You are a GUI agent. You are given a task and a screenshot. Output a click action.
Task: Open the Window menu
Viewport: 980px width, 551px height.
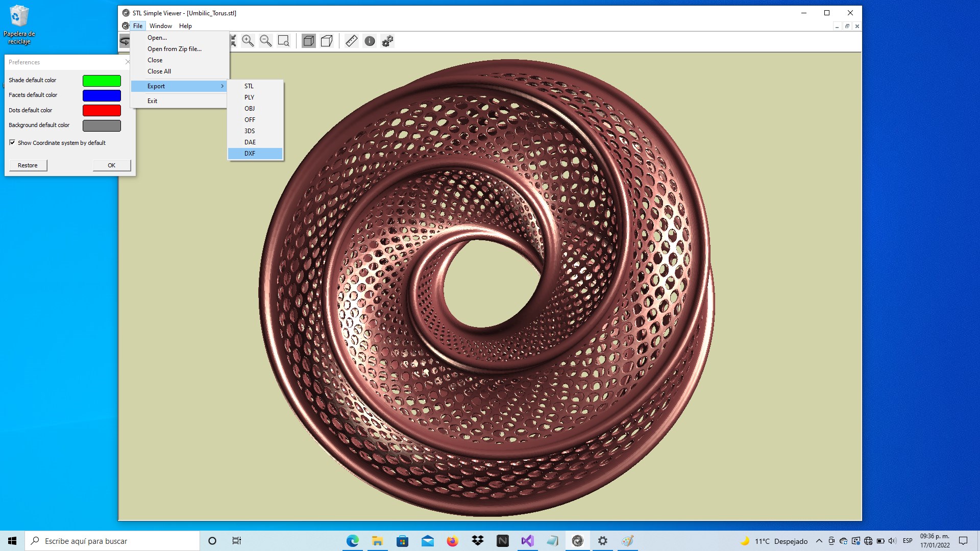tap(161, 26)
